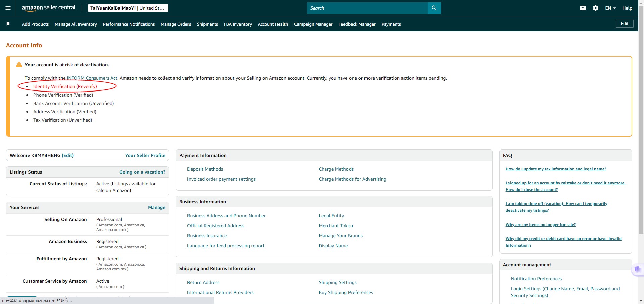Open Manage Your Brands

pyautogui.click(x=340, y=236)
